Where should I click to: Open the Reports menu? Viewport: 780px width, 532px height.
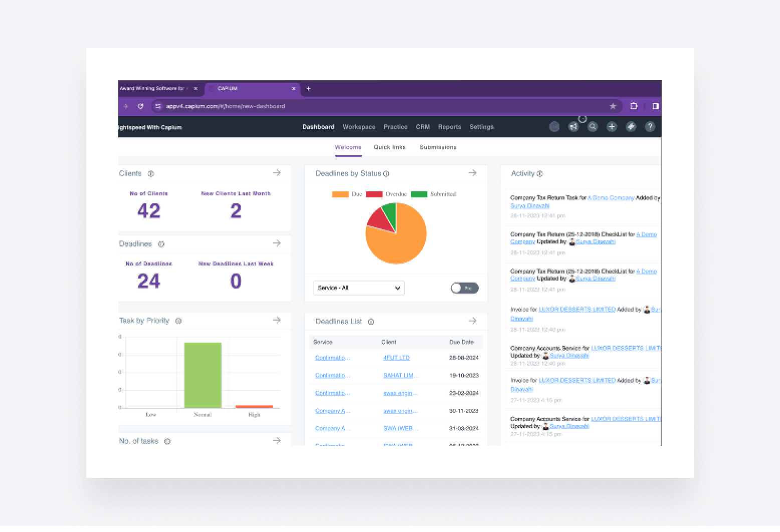pos(450,127)
